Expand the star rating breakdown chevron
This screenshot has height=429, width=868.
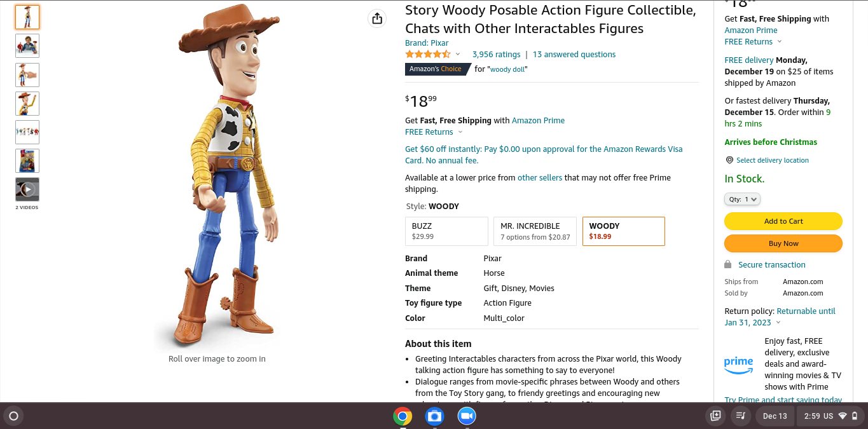[x=458, y=55]
